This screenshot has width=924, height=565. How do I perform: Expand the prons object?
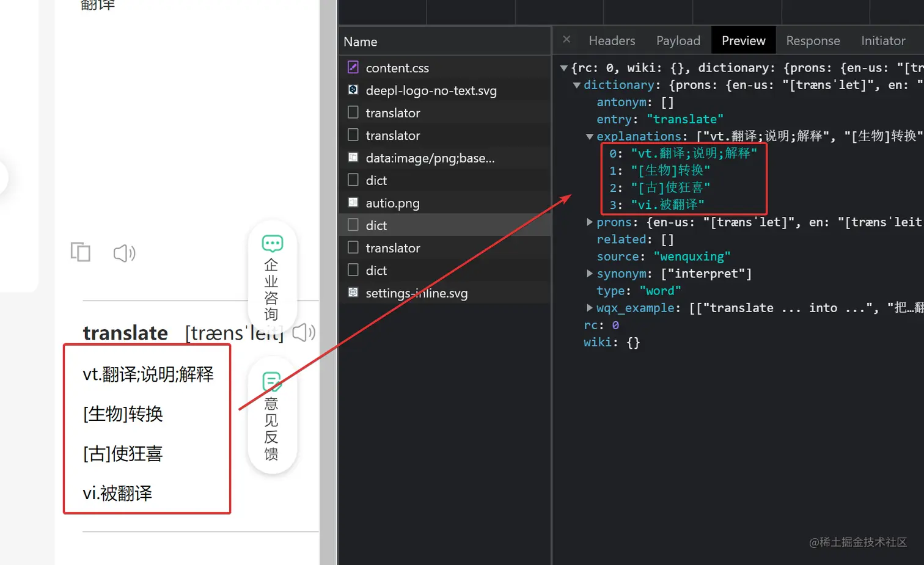(590, 222)
